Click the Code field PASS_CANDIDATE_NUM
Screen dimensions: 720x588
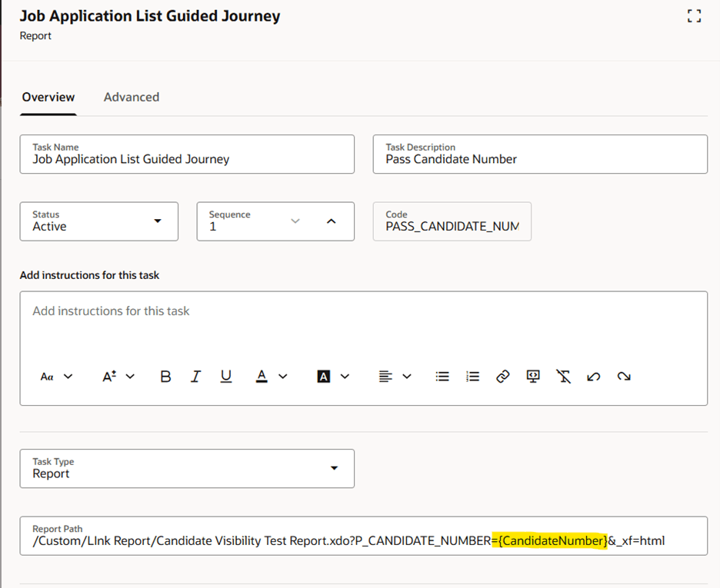452,221
